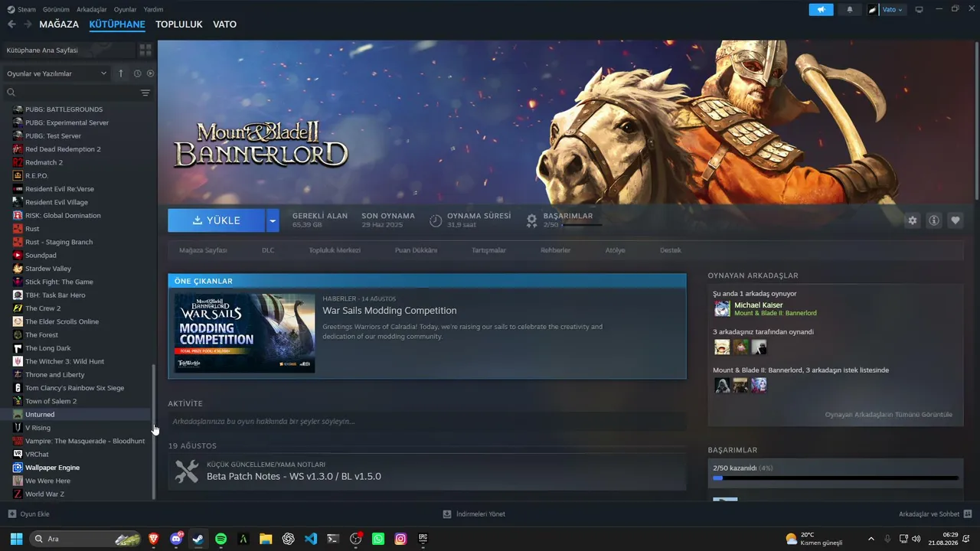This screenshot has height=551, width=980.
Task: Switch to Big Picture mode icon
Action: click(x=920, y=10)
